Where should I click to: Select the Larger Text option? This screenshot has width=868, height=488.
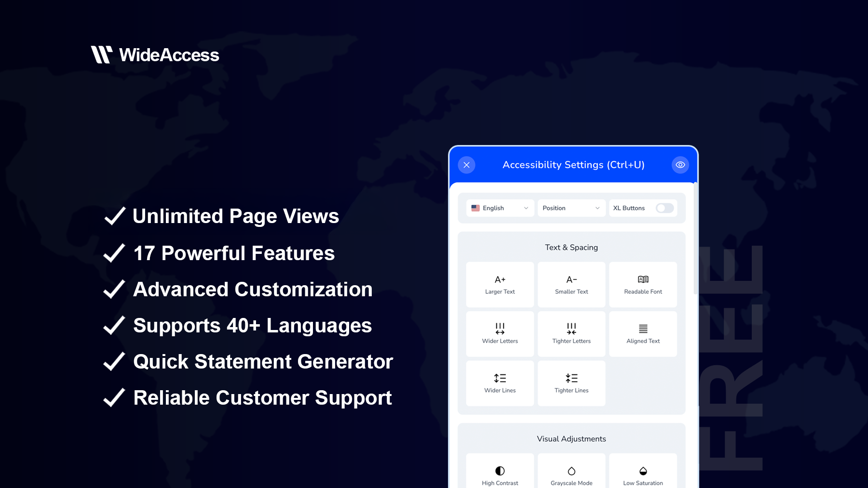[x=500, y=284]
